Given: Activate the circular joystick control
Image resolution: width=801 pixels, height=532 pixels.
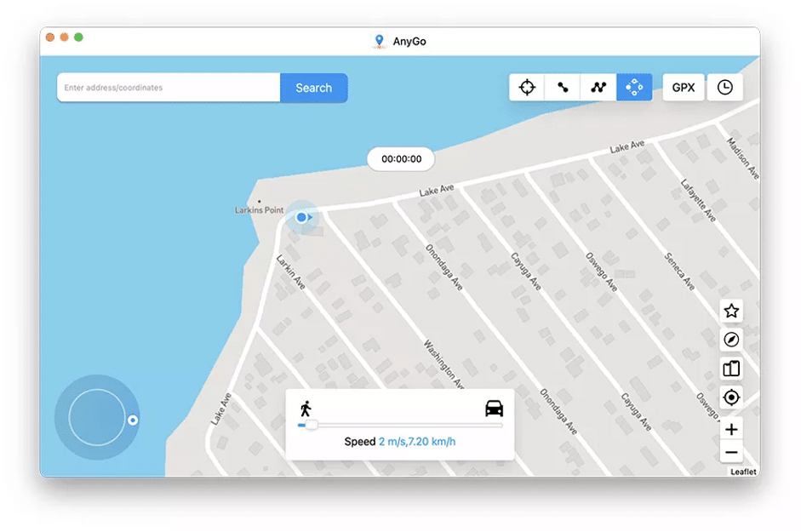Looking at the screenshot, I should pyautogui.click(x=96, y=417).
